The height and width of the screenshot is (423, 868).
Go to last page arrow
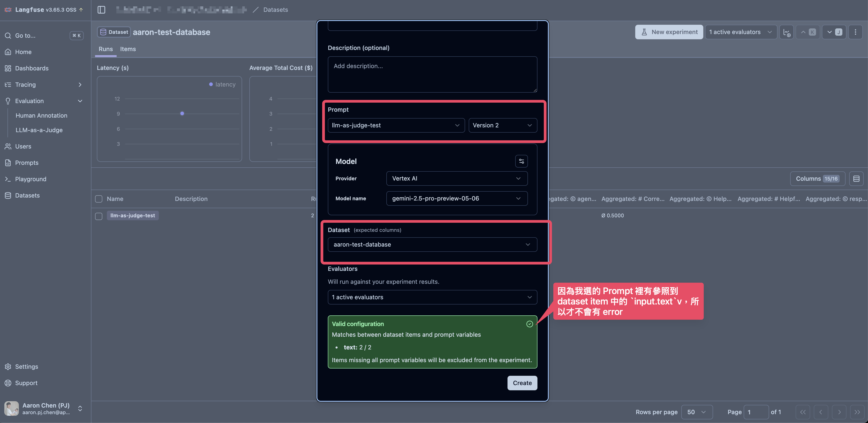click(x=857, y=412)
